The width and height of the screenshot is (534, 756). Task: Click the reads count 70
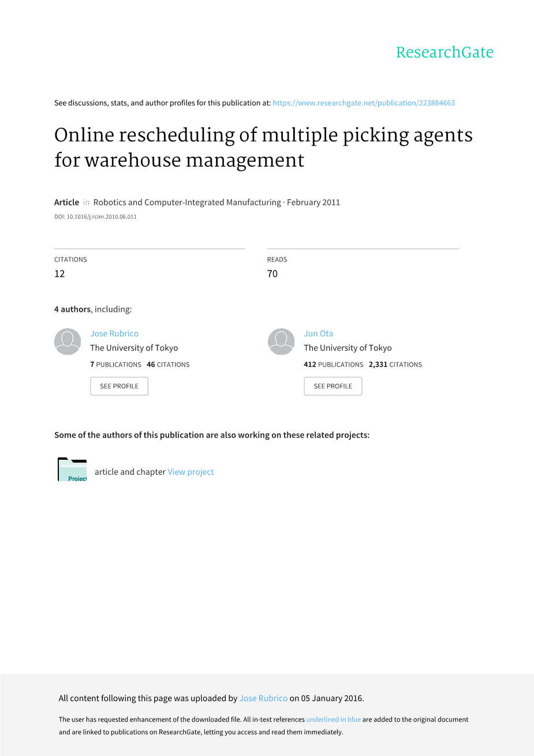[272, 274]
